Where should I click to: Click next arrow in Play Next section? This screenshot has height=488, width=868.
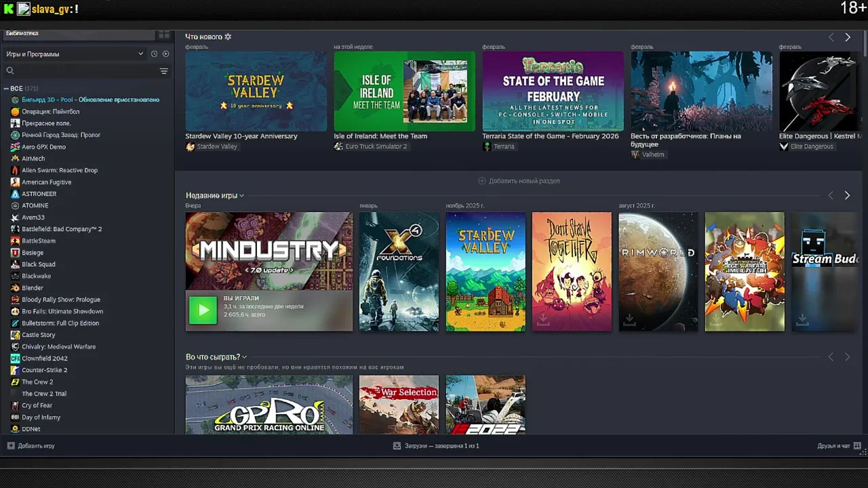[848, 357]
